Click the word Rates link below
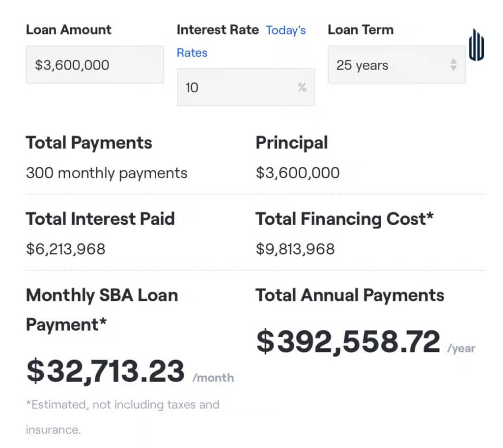 (x=192, y=53)
